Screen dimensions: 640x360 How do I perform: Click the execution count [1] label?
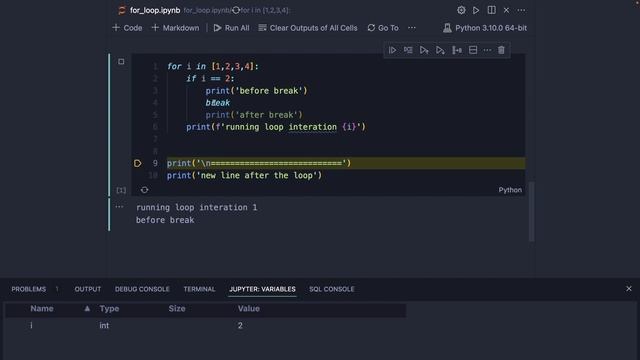tap(121, 190)
